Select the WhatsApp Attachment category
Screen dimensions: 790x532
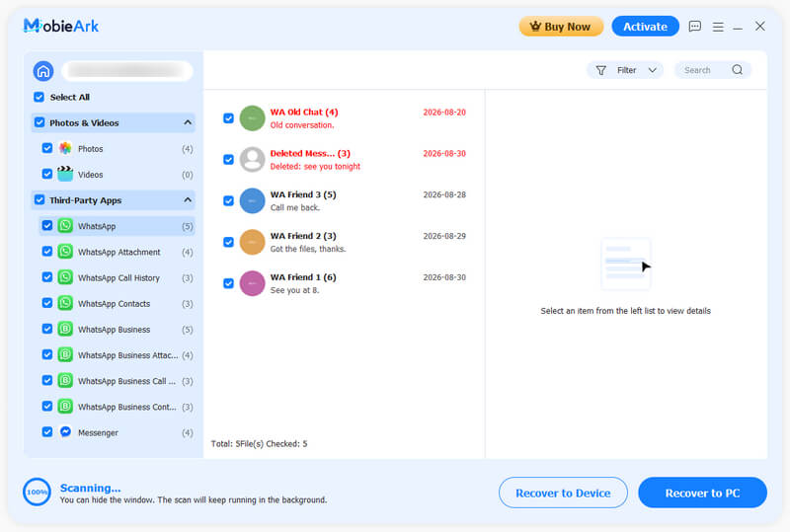(117, 252)
